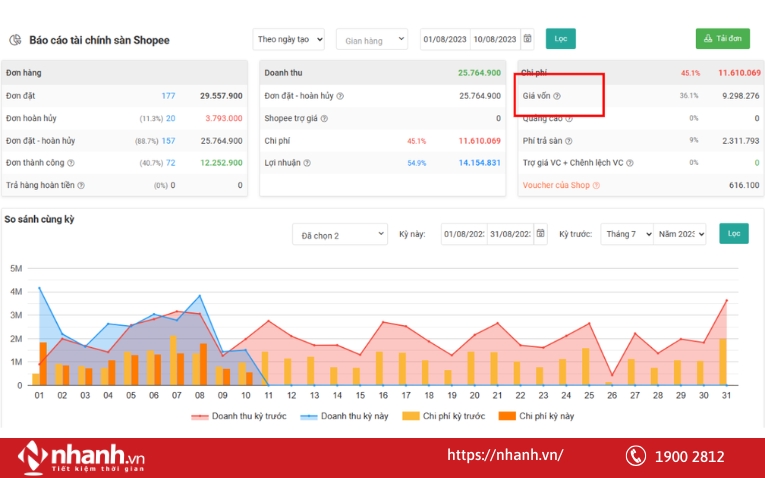This screenshot has height=478, width=765.
Task: Click Đơn hàng panel header
Action: (x=124, y=73)
